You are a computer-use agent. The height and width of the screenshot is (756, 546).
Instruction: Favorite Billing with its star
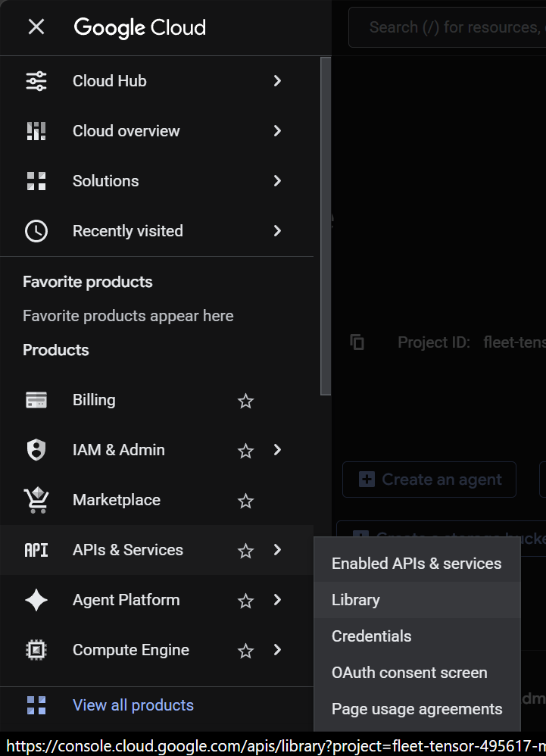click(x=246, y=401)
